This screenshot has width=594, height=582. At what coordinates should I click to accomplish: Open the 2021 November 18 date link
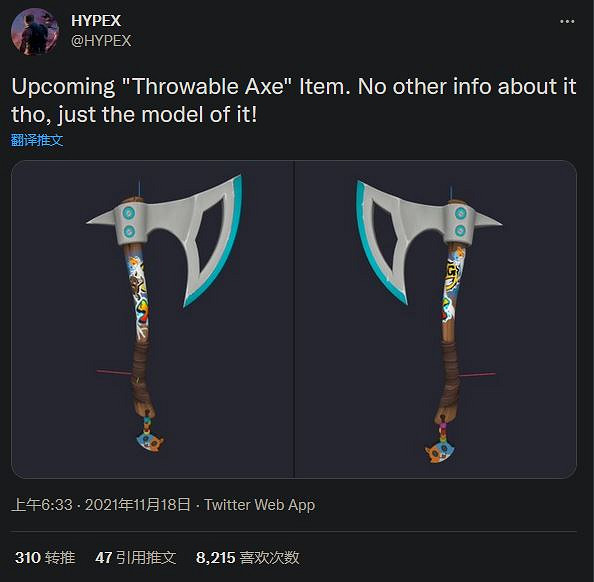(138, 505)
